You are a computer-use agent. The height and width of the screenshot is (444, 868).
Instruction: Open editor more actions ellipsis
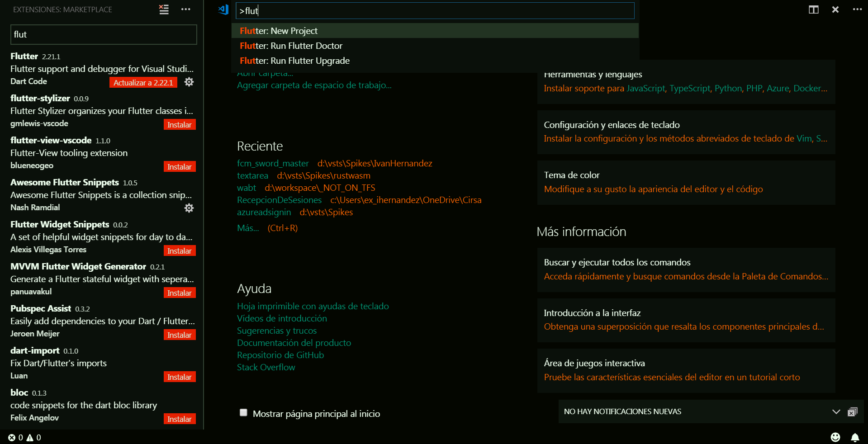click(857, 9)
